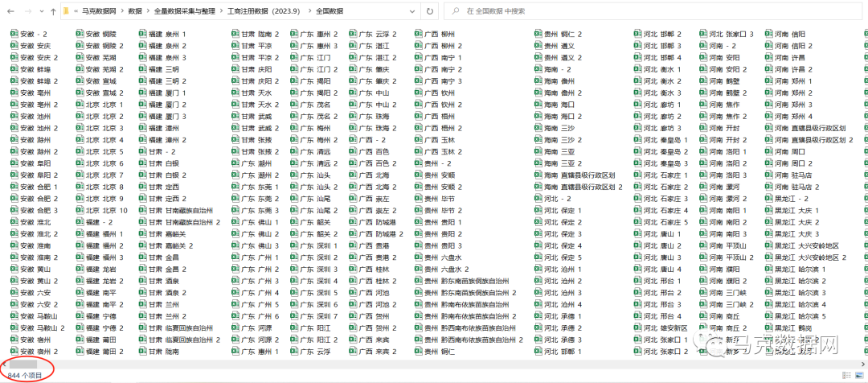Expand the chevron after 马克数据网 breadcrumb

[122, 11]
